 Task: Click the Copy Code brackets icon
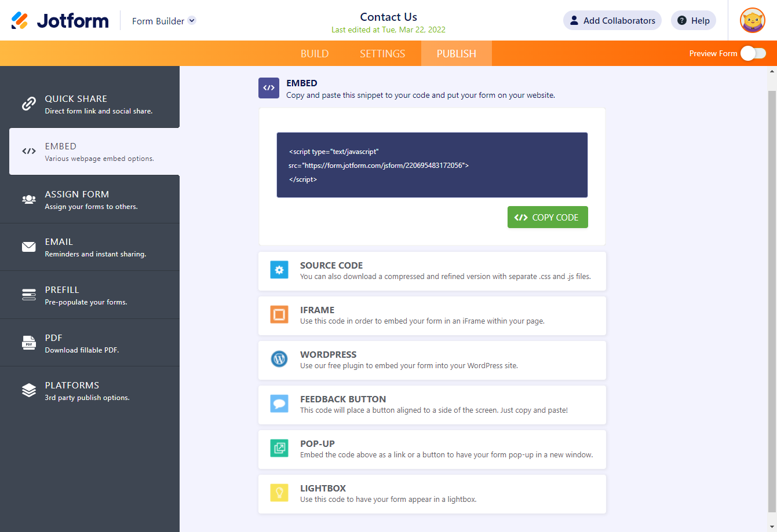click(521, 218)
